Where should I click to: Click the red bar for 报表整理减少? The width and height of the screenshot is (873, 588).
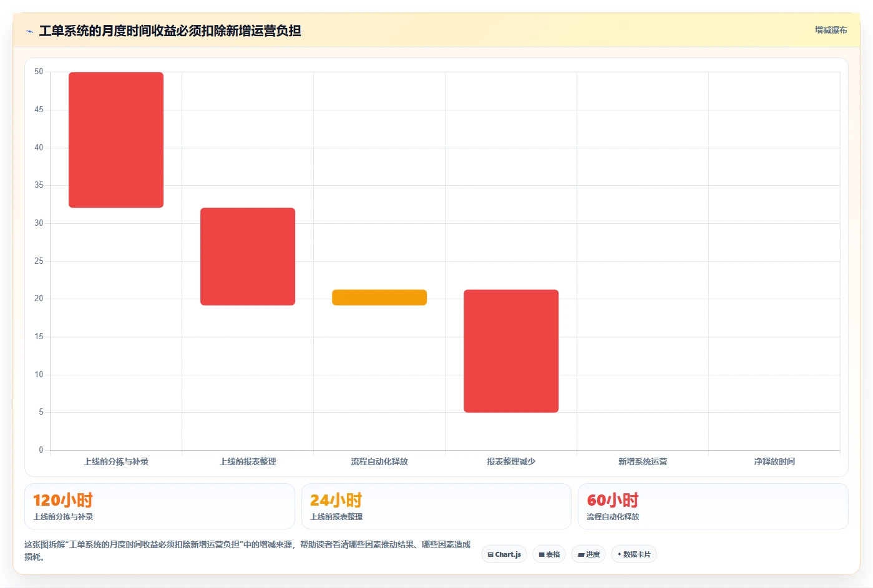click(511, 351)
